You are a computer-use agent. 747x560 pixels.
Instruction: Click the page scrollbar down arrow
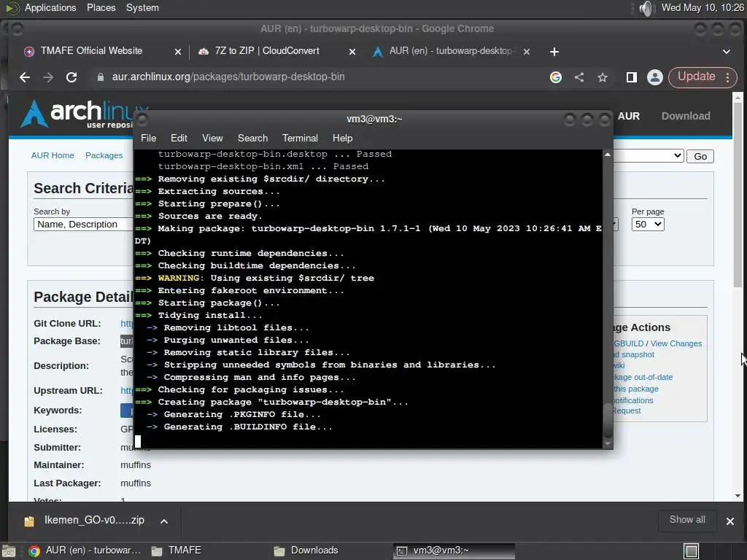[x=738, y=496]
